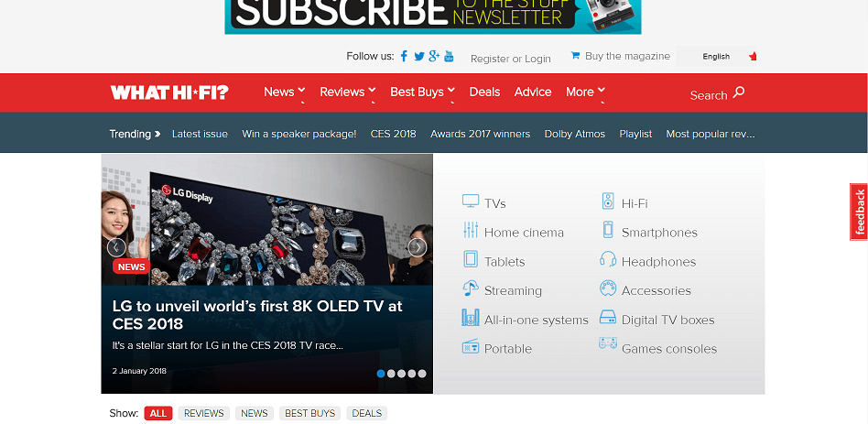Open the Advice menu item

(533, 92)
